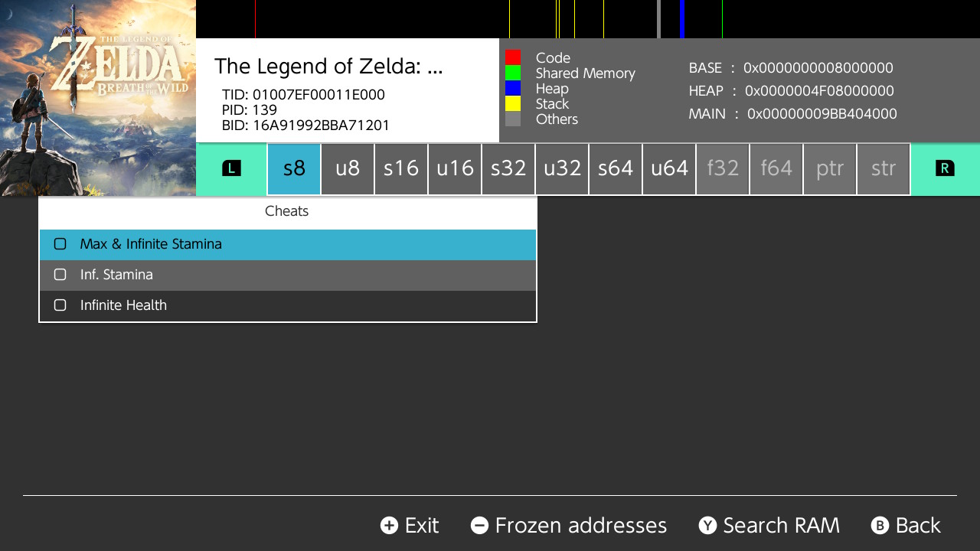Viewport: 980px width, 551px height.
Task: Click the R shoulder button icon
Action: [x=945, y=168]
